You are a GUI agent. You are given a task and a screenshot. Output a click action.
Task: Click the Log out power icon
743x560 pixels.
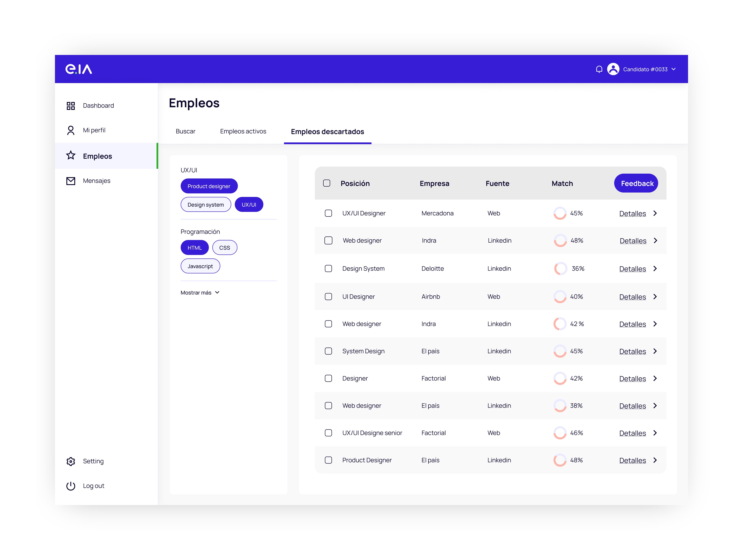(x=71, y=486)
